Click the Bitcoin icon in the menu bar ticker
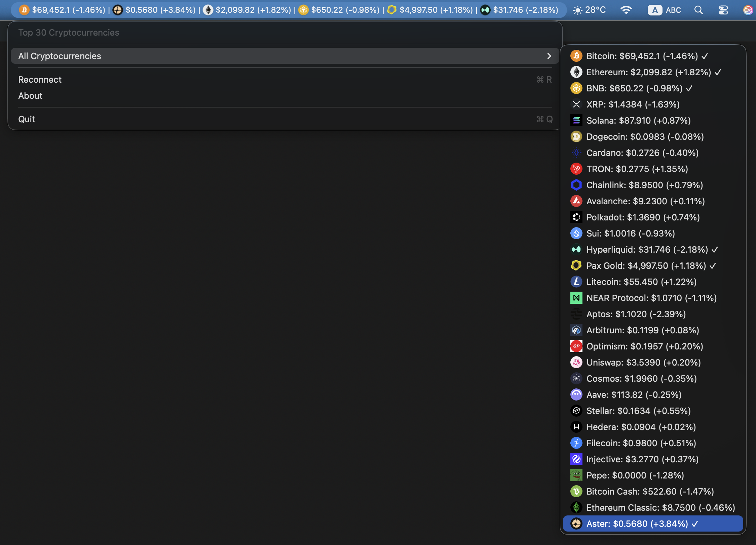The image size is (756, 545). tap(24, 10)
